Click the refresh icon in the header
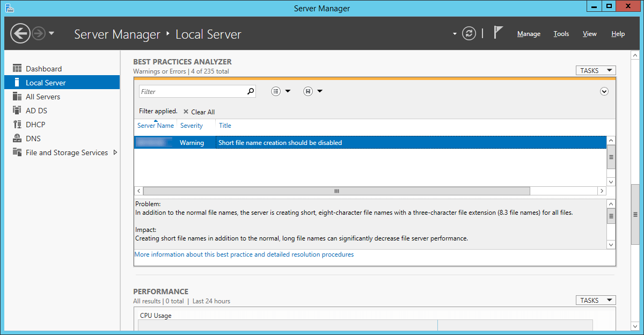 point(469,33)
